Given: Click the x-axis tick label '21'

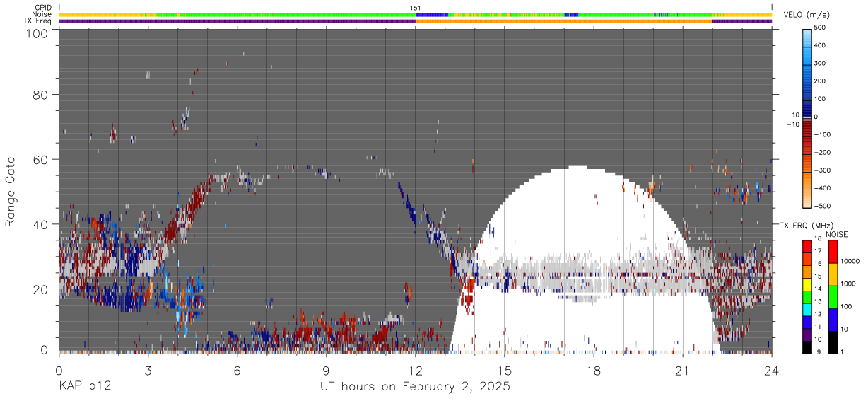Looking at the screenshot, I should (683, 371).
